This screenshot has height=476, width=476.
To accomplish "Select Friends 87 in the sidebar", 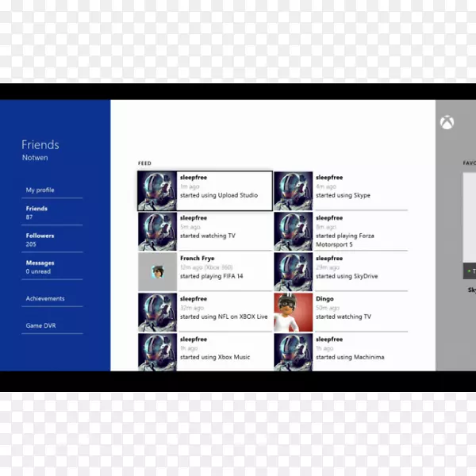I will (37, 213).
